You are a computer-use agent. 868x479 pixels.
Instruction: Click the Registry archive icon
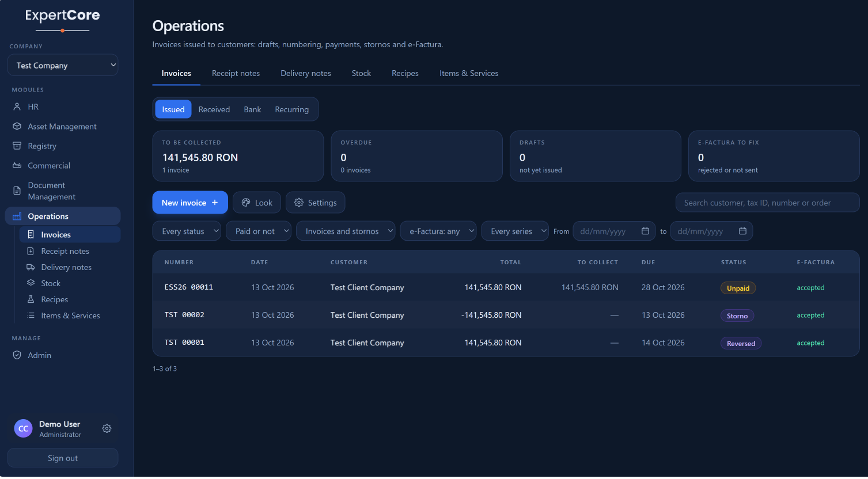[x=17, y=146]
